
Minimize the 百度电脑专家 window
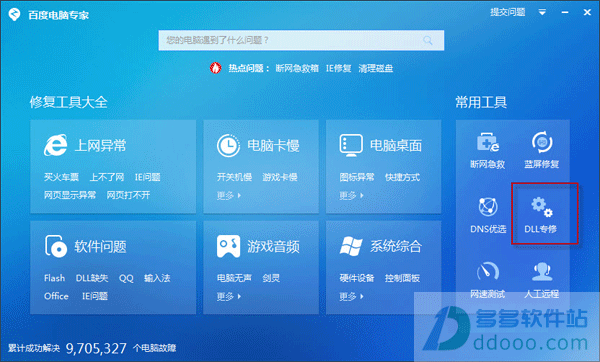tap(565, 12)
